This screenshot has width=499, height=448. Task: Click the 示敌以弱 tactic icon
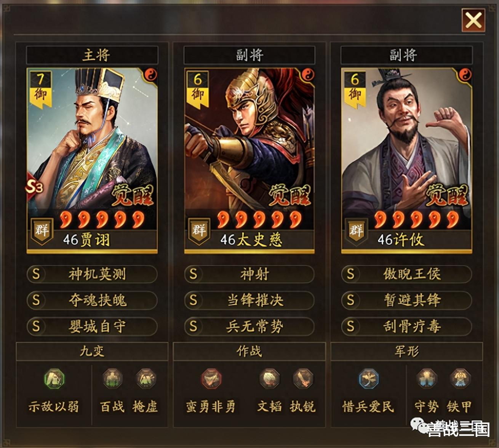point(54,379)
